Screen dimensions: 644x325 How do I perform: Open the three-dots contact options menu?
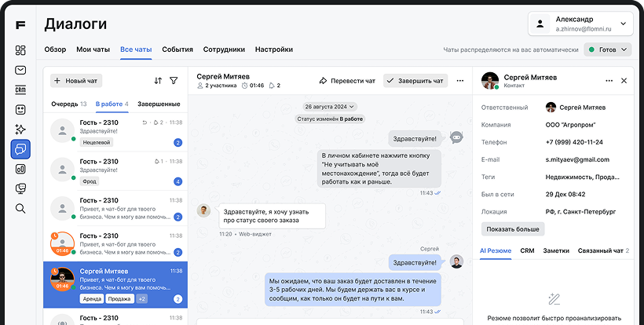pos(609,81)
